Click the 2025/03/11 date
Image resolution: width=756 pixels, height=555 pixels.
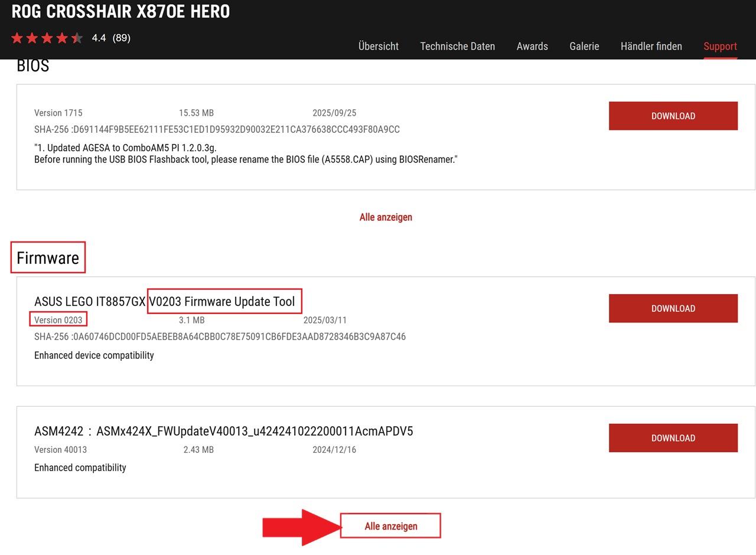click(325, 320)
